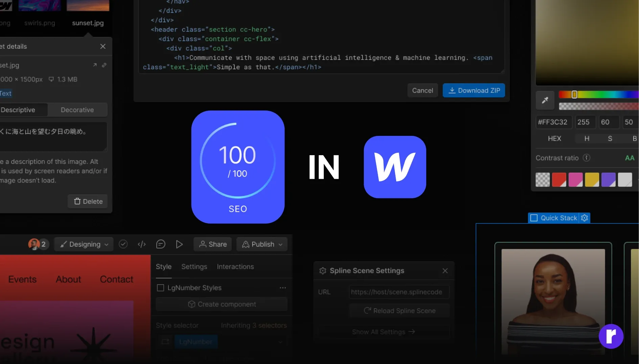The image size is (639, 364).
Task: Select the pink color swatch
Action: pyautogui.click(x=575, y=180)
